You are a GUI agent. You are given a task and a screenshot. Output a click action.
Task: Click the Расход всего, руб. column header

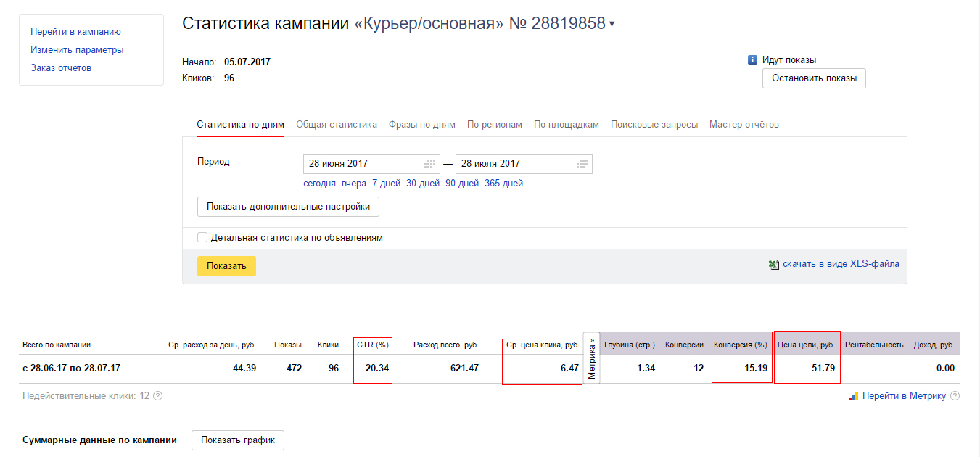coord(446,345)
